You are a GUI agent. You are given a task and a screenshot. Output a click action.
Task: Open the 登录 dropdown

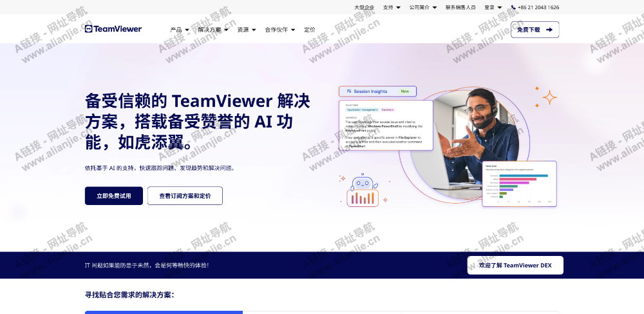coord(493,7)
